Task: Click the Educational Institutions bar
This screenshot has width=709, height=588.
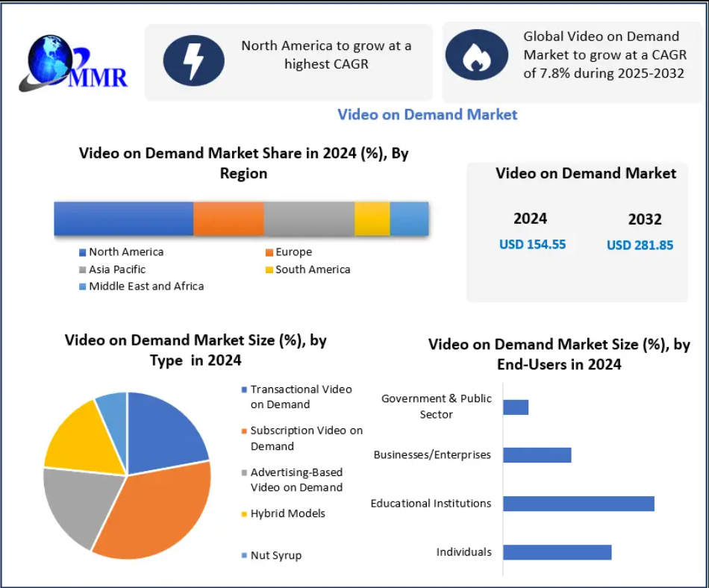Action: (578, 504)
